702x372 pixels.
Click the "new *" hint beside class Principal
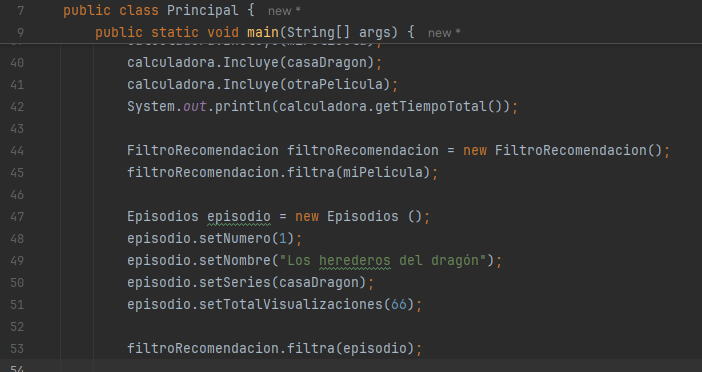coord(284,11)
